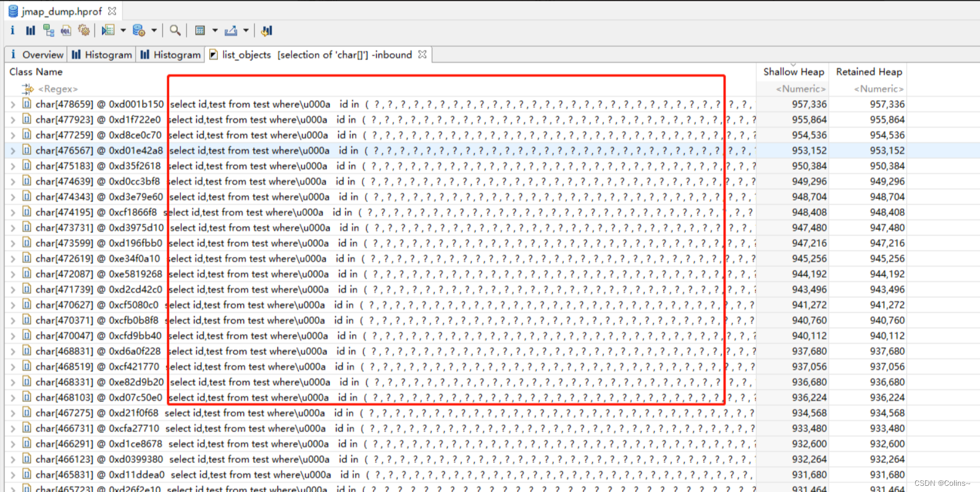The height and width of the screenshot is (492, 980).
Task: Sort by the Shallow Heap column header
Action: (x=794, y=72)
